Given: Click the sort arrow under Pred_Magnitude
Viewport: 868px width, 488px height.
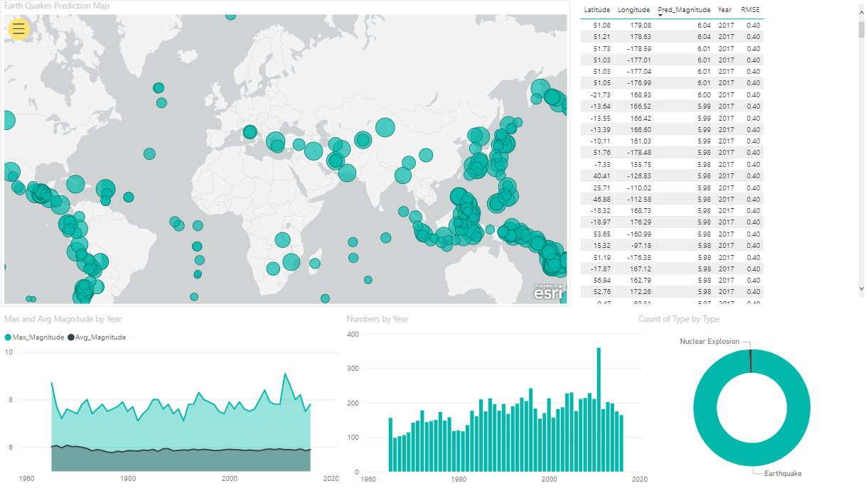Looking at the screenshot, I should point(659,16).
